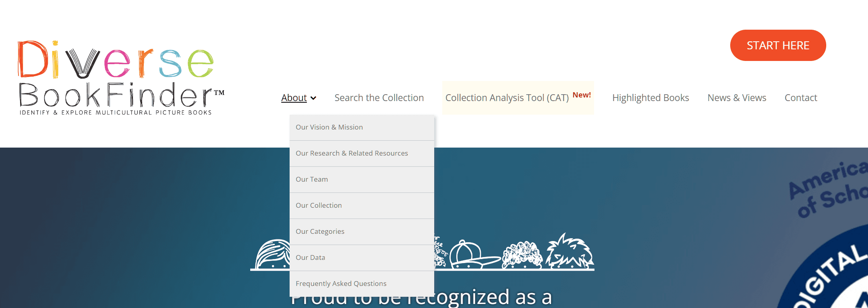Click Our Data in About menu
Viewport: 868px width, 308px height.
click(362, 258)
